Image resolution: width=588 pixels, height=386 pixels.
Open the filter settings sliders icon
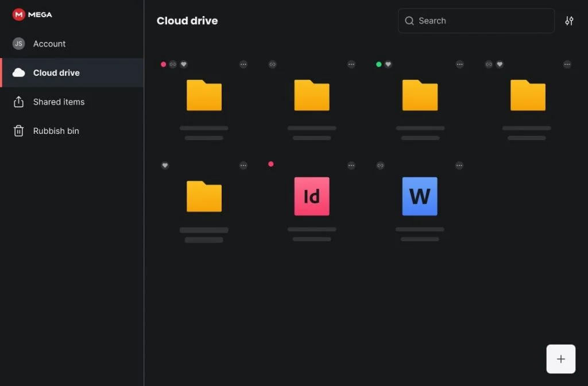(569, 21)
